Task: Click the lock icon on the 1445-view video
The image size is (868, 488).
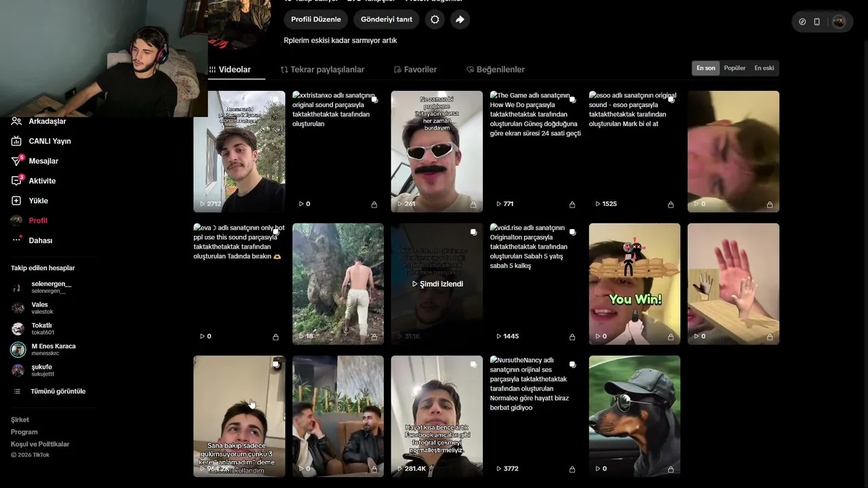Action: click(x=572, y=336)
